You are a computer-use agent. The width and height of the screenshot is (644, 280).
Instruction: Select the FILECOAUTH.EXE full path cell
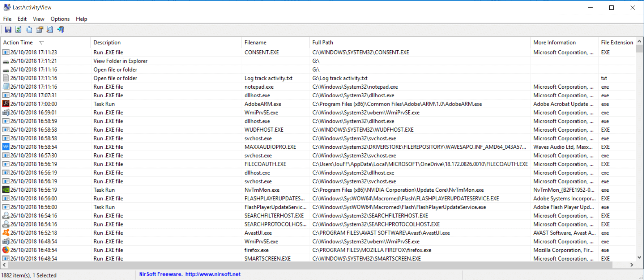pos(420,164)
